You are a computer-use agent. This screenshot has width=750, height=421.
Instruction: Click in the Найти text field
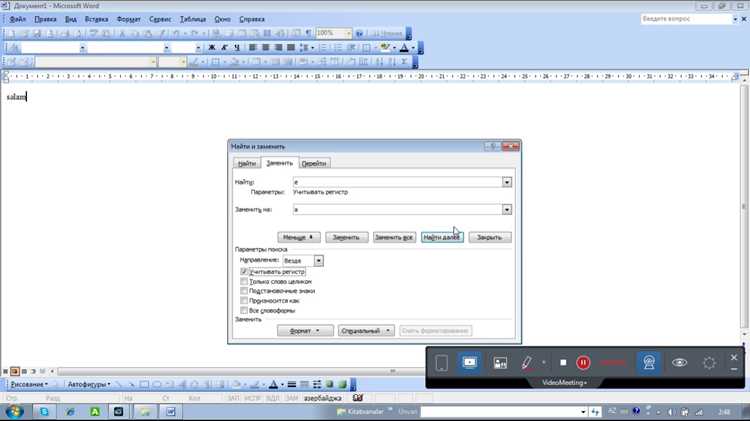tap(397, 182)
